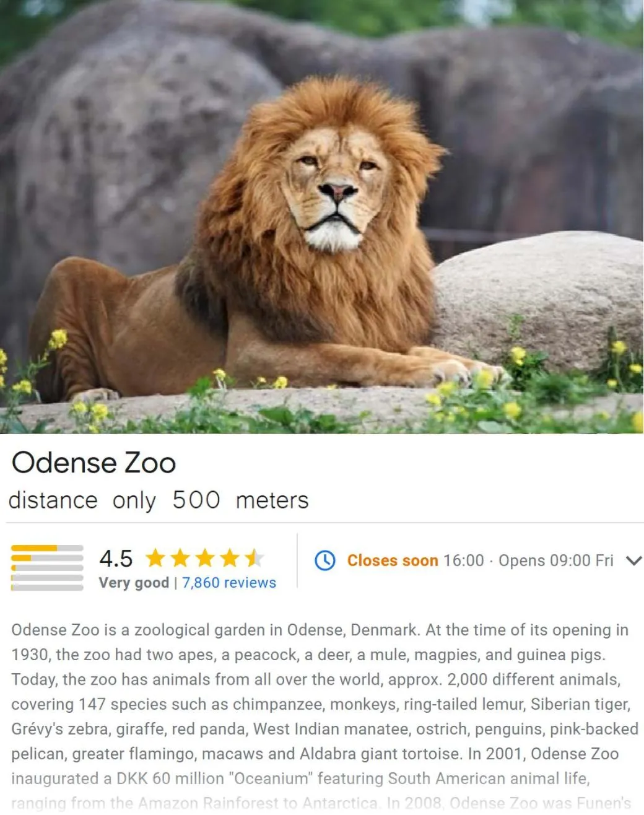Click the third gold rating star
Viewport: 644px width, 815px height.
tap(205, 559)
